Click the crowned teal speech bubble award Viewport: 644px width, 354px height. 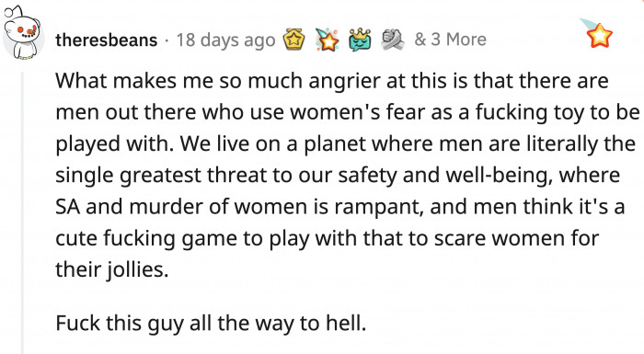pyautogui.click(x=360, y=40)
